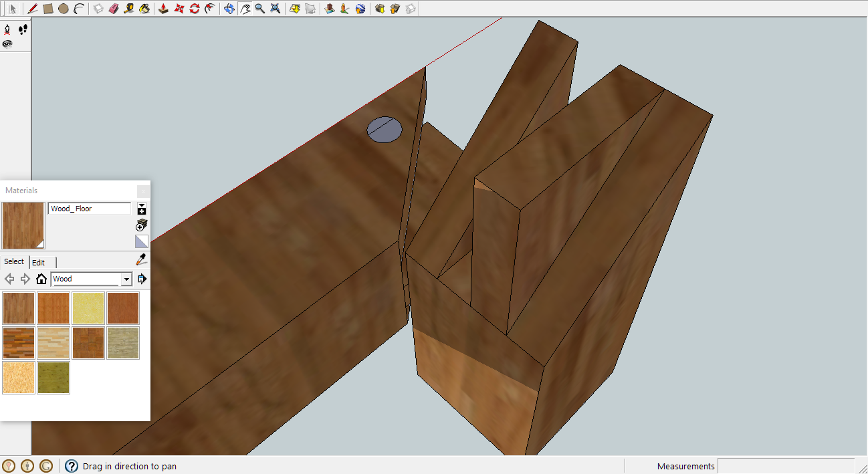
Task: Choose the Zoom magnifier tool
Action: [259, 9]
